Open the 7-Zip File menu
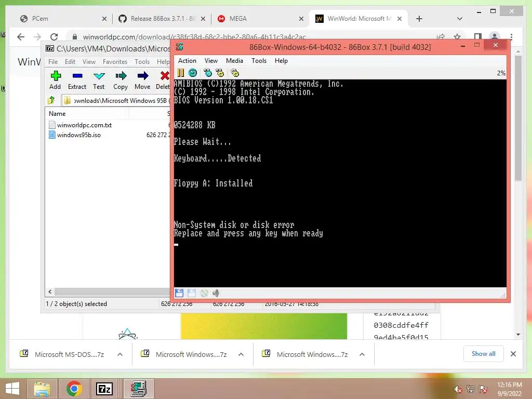This screenshot has width=532, height=399. click(x=53, y=62)
